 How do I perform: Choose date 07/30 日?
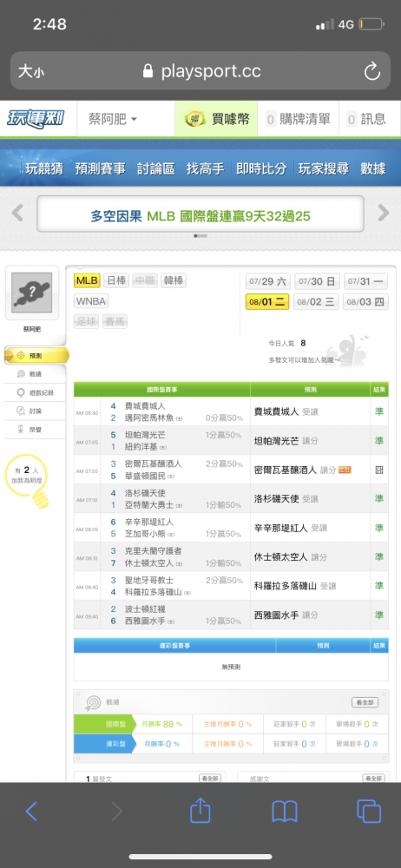pyautogui.click(x=317, y=281)
